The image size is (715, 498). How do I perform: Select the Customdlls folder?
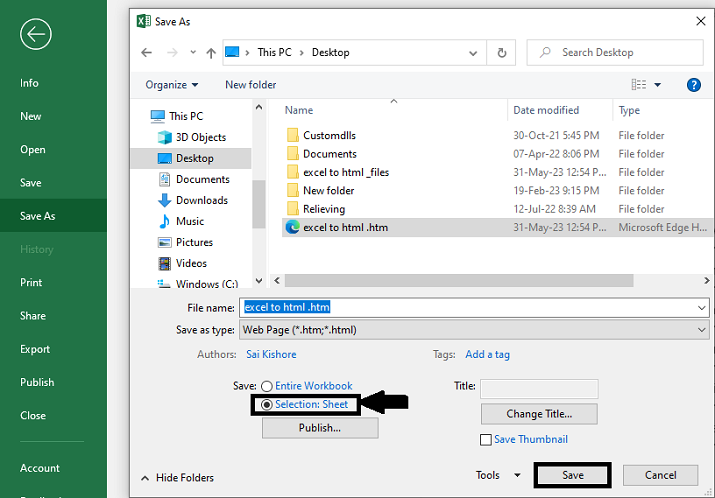point(329,135)
